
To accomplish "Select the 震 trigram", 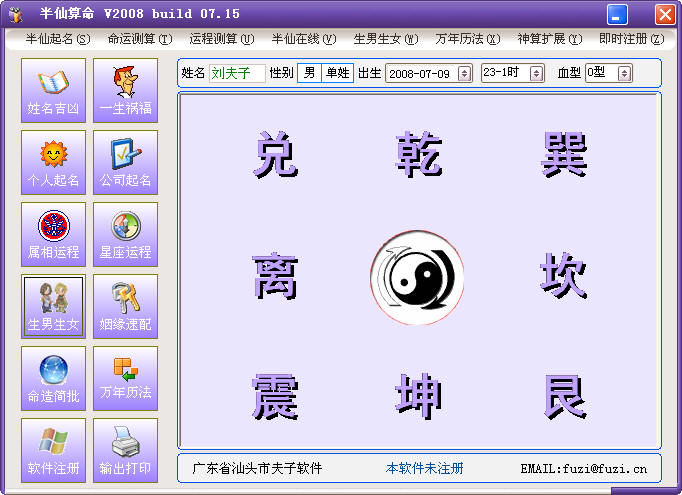I will pyautogui.click(x=275, y=397).
